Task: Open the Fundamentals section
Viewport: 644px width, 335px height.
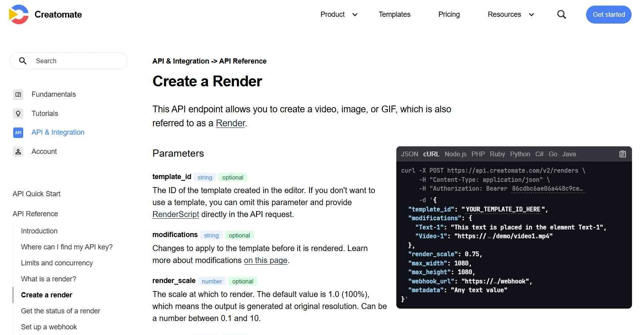Action: point(54,94)
